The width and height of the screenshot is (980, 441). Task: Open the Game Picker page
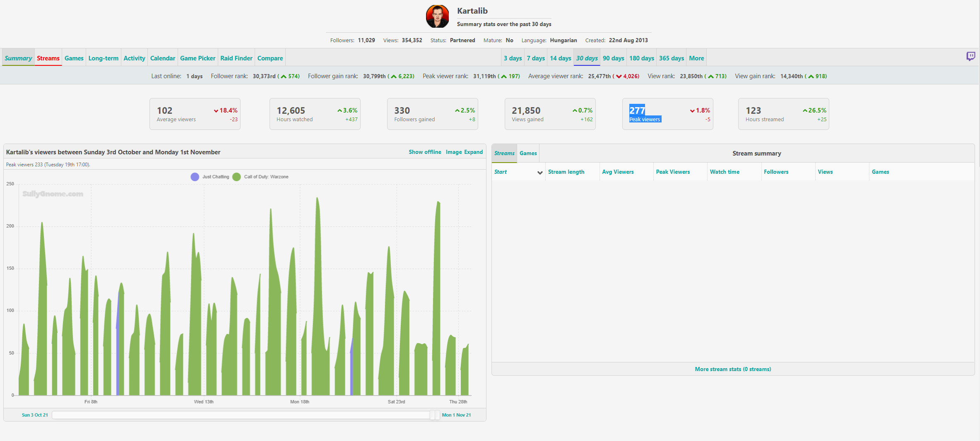coord(197,58)
